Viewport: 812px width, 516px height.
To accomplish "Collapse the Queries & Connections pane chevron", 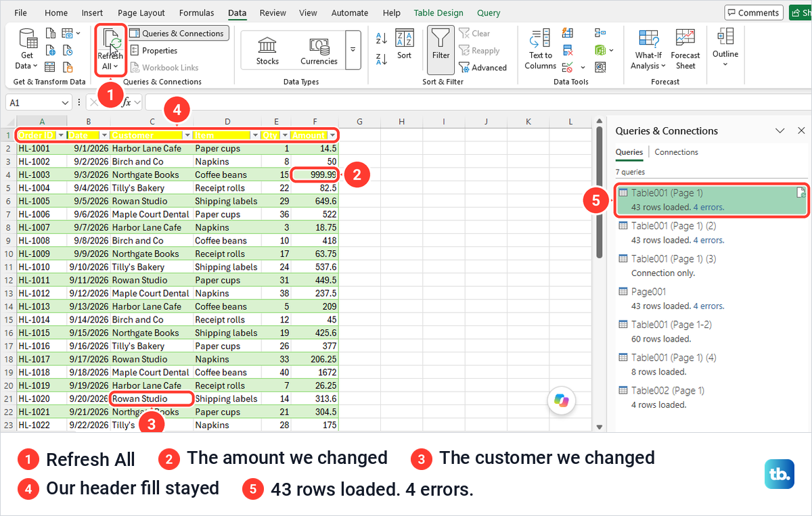I will pyautogui.click(x=780, y=131).
